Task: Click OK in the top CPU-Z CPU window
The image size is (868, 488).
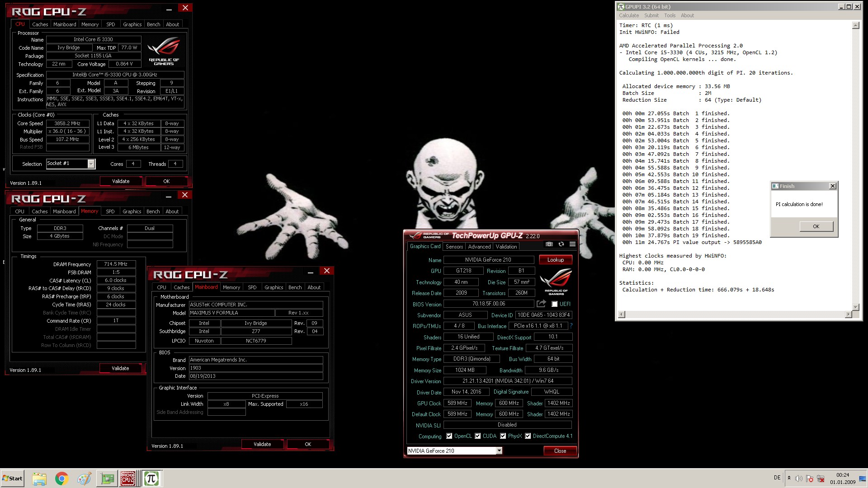Action: coord(166,181)
